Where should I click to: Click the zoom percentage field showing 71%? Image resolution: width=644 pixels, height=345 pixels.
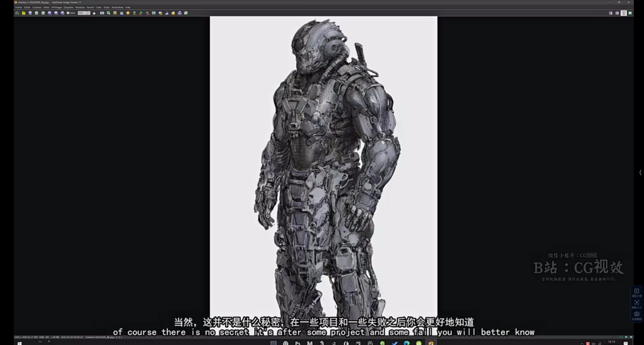coord(82,13)
